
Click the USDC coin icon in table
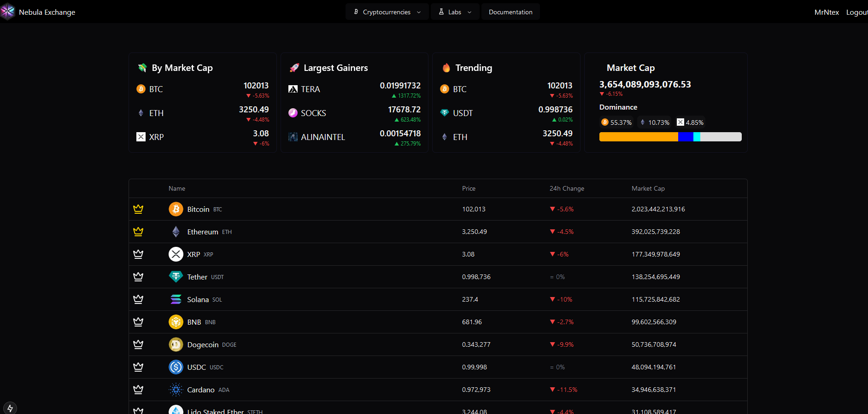[176, 367]
